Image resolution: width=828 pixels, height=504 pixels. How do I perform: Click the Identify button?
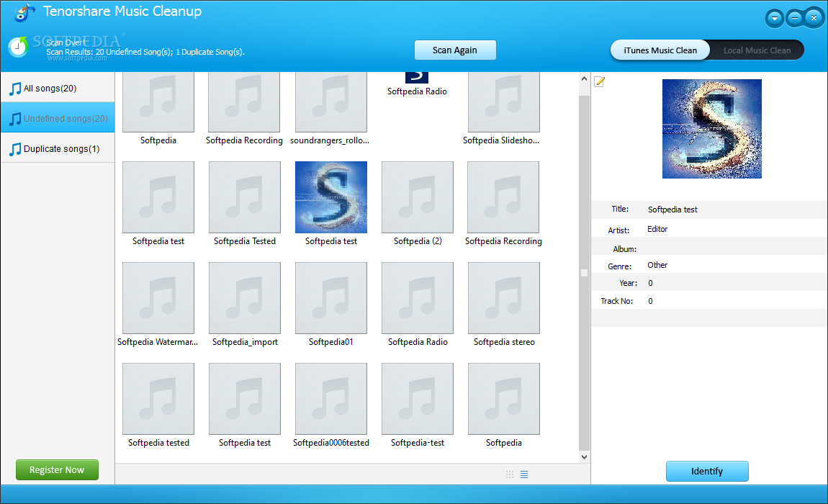pos(706,472)
